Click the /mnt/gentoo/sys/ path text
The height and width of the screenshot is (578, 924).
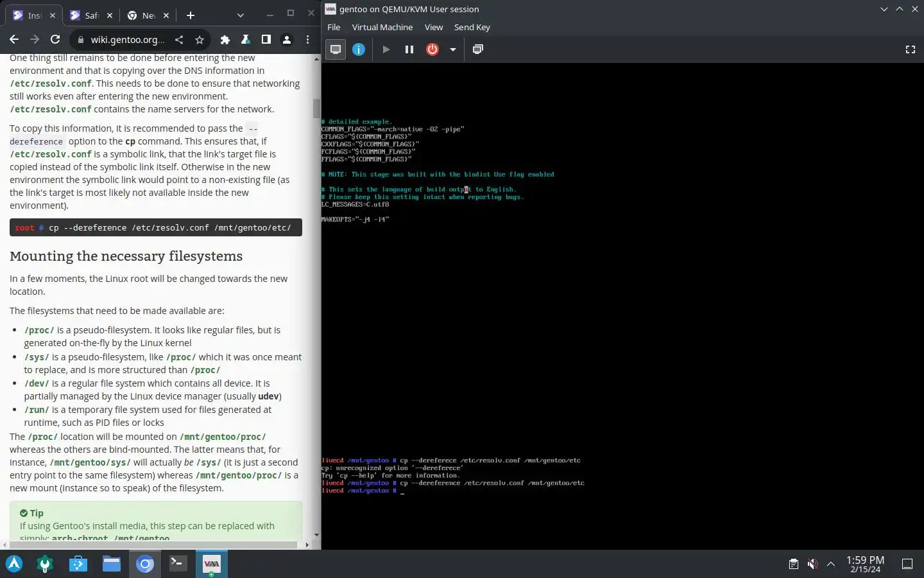(x=90, y=462)
